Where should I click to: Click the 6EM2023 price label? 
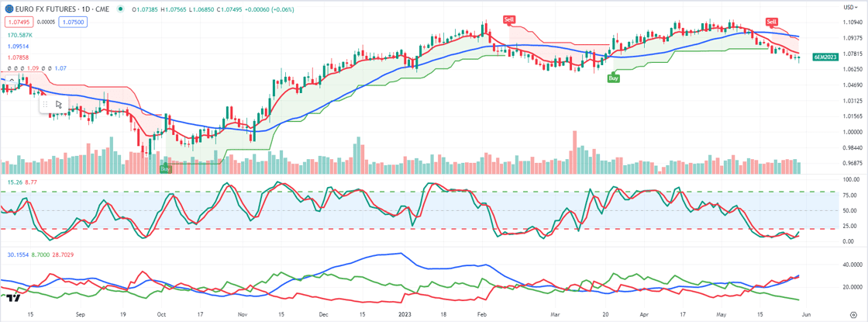tap(826, 57)
